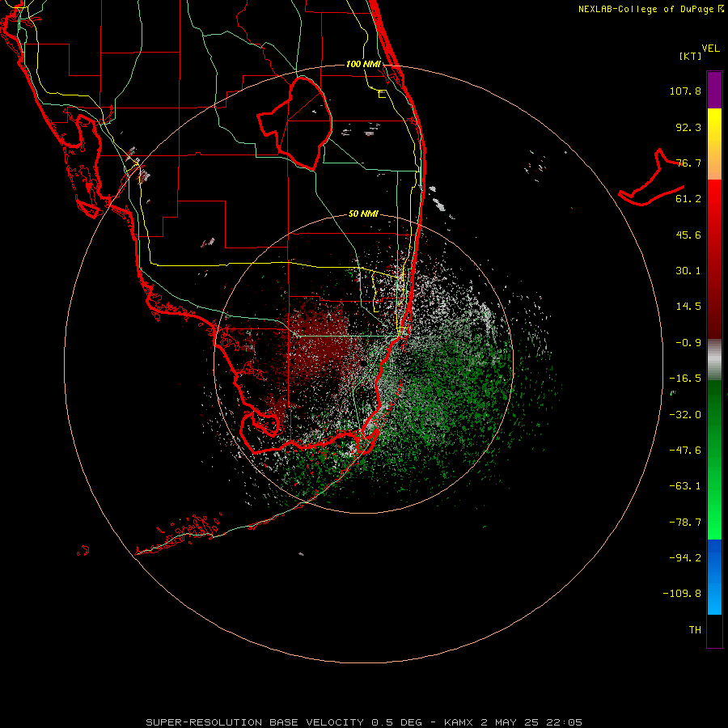Click the -32.0 value on the velocity scale
The height and width of the screenshot is (728, 728).
click(x=685, y=415)
